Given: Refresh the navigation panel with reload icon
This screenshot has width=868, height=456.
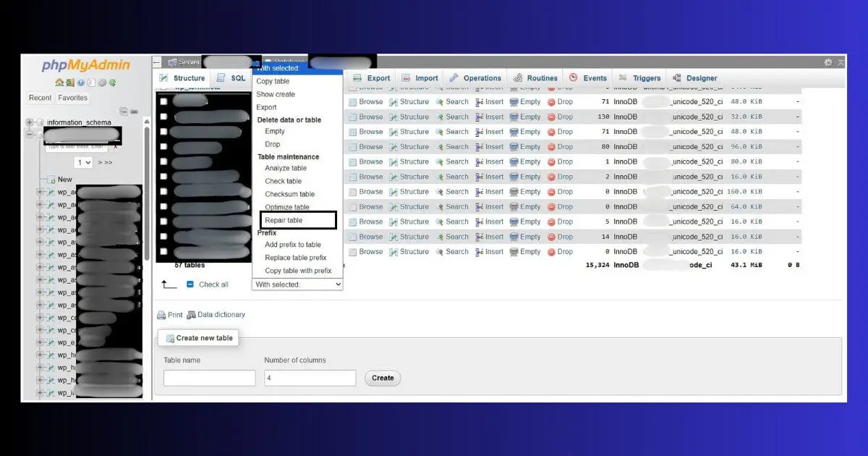Looking at the screenshot, I should point(112,82).
